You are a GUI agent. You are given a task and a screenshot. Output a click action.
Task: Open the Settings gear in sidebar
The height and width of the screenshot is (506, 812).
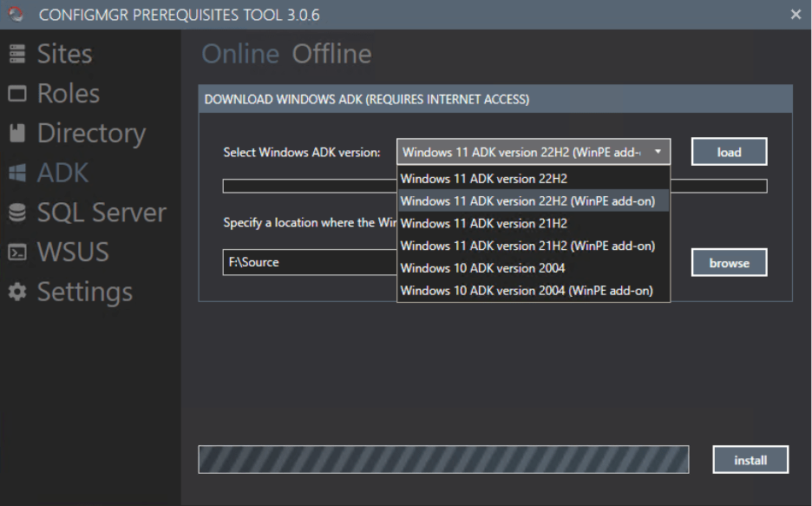[x=16, y=292]
